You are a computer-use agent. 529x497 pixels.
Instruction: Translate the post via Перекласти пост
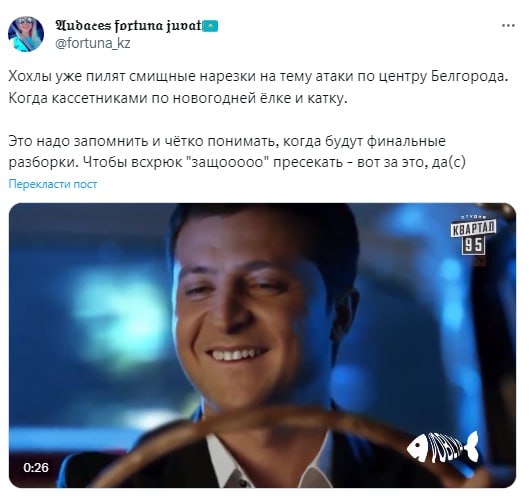53,184
